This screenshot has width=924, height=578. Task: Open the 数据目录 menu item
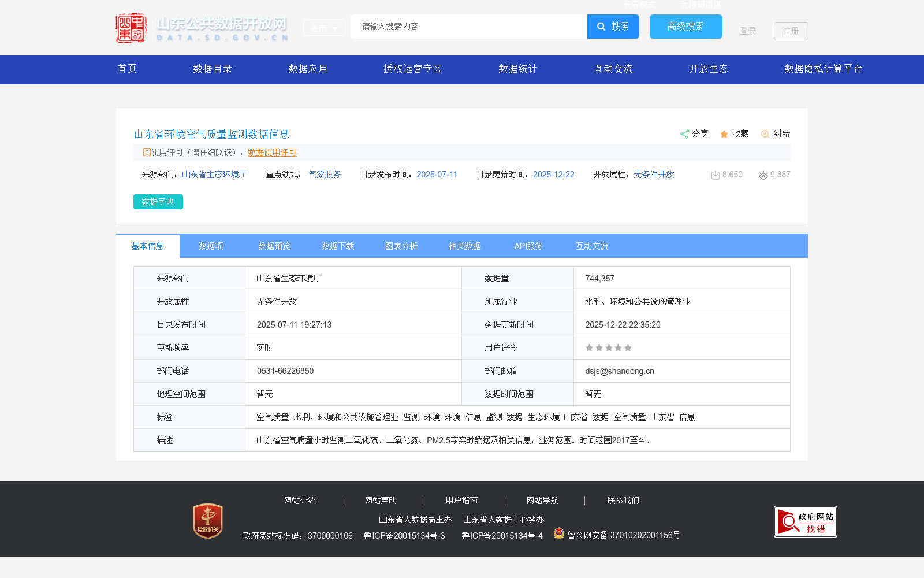(x=213, y=69)
